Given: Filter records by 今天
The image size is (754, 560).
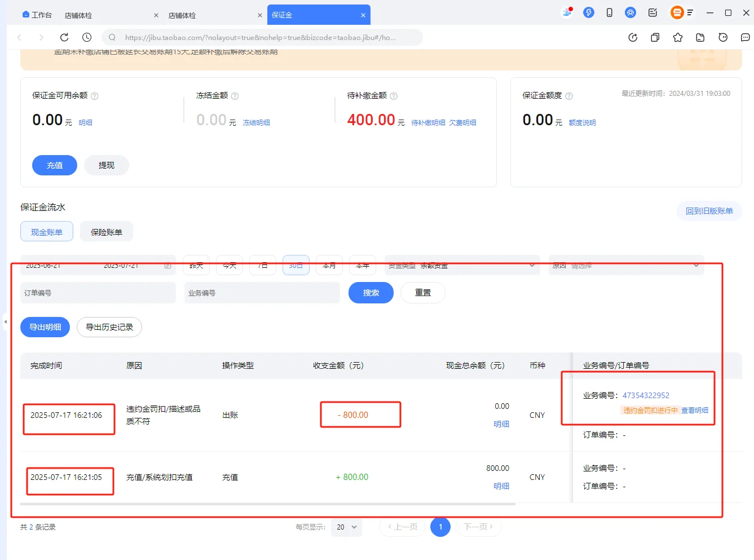Looking at the screenshot, I should coord(230,265).
